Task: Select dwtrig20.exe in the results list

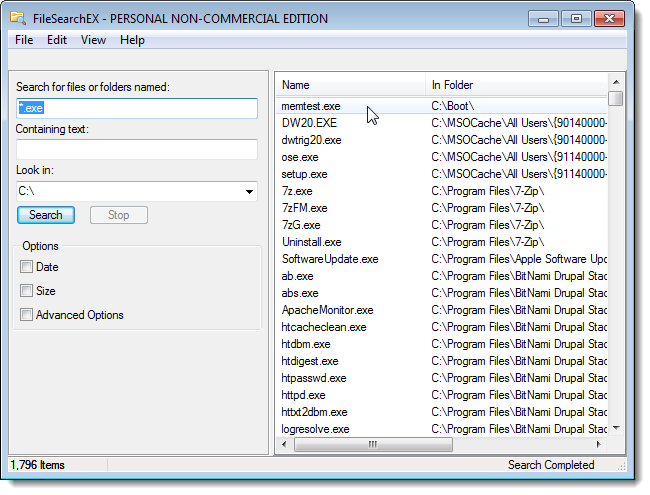Action: [311, 140]
